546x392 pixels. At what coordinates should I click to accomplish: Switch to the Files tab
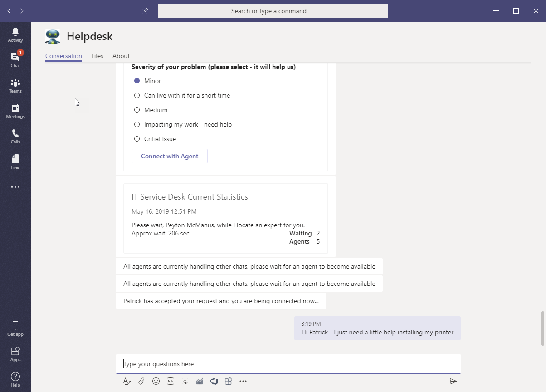[97, 56]
